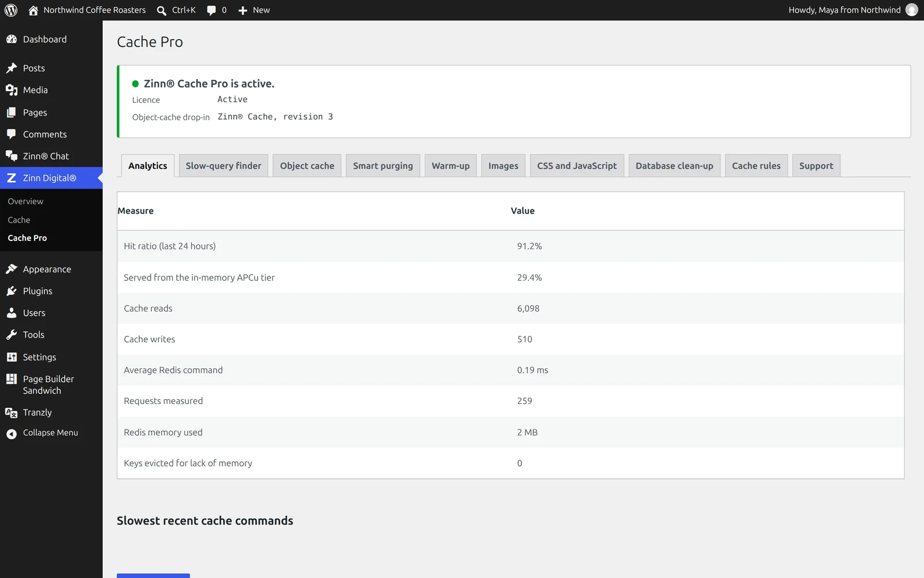Click the Dashboard gauge icon
Screen dimensions: 924x578
(12, 39)
